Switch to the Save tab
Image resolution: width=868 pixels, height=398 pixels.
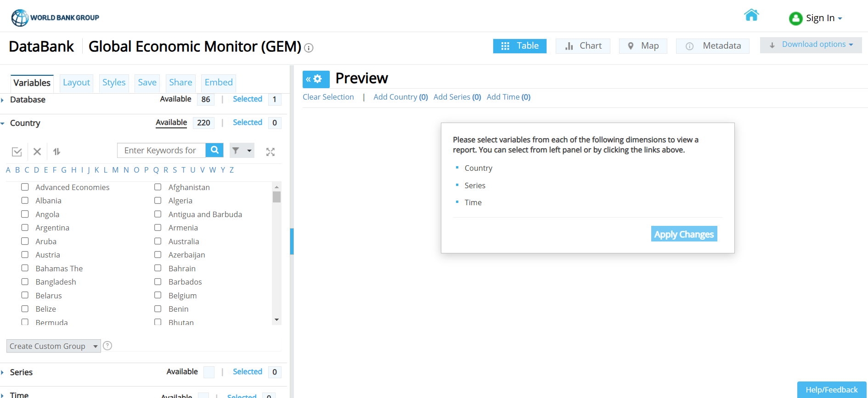(x=147, y=83)
